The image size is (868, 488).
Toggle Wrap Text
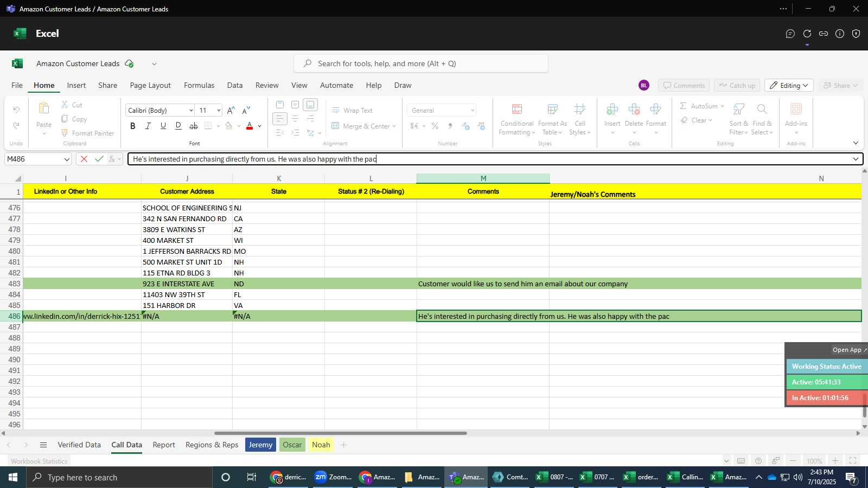coord(352,110)
